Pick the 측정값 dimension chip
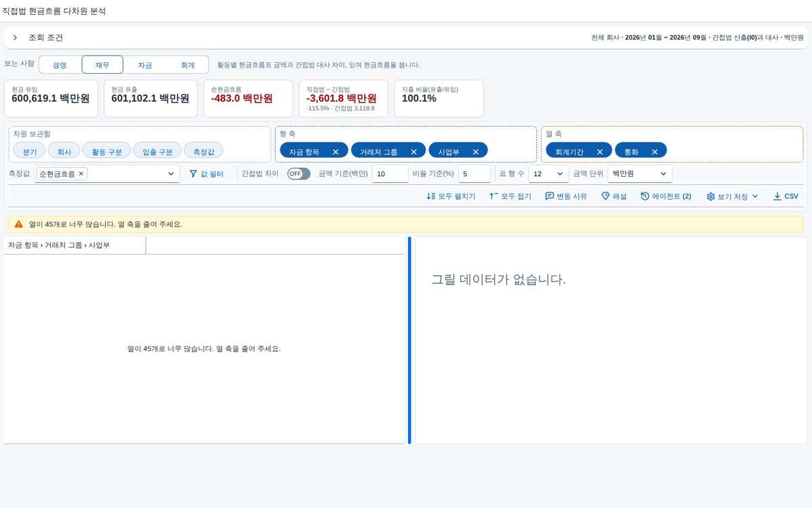812x508 pixels. 204,151
